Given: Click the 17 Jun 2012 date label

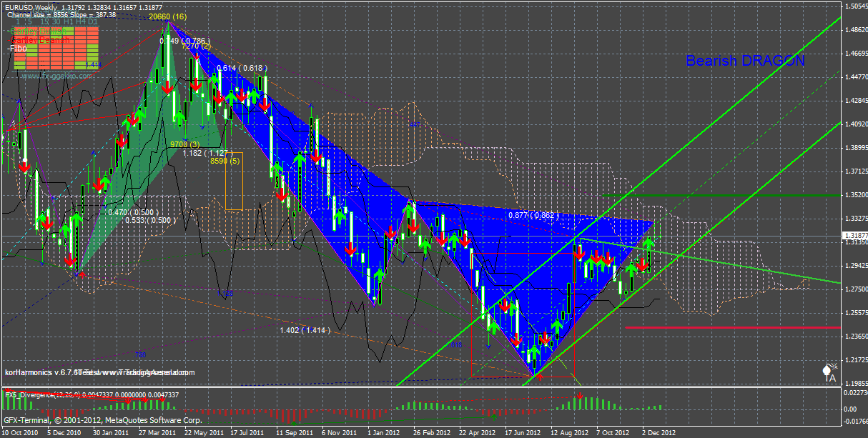Looking at the screenshot, I should click(x=523, y=432).
